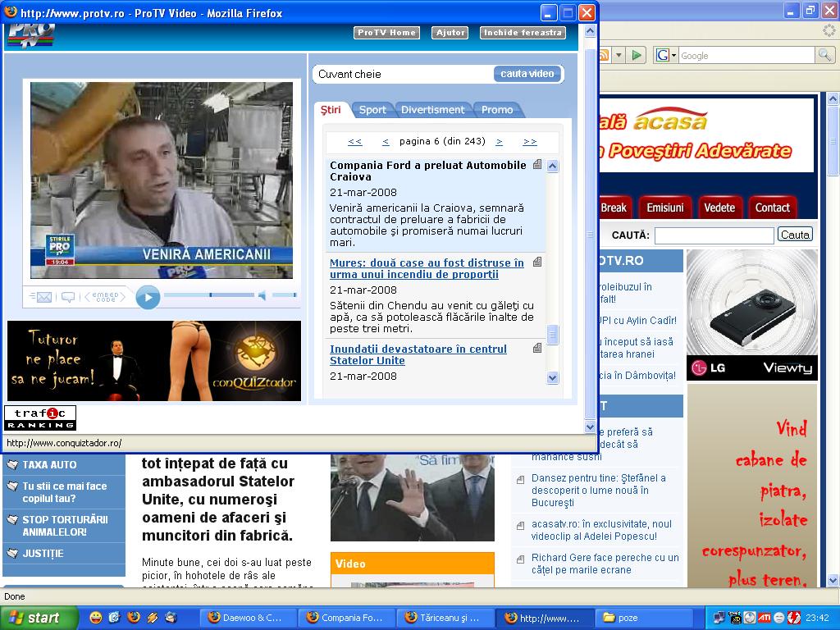This screenshot has width=840, height=630.
Task: Seek in the video progress bar
Action: pyautogui.click(x=209, y=294)
